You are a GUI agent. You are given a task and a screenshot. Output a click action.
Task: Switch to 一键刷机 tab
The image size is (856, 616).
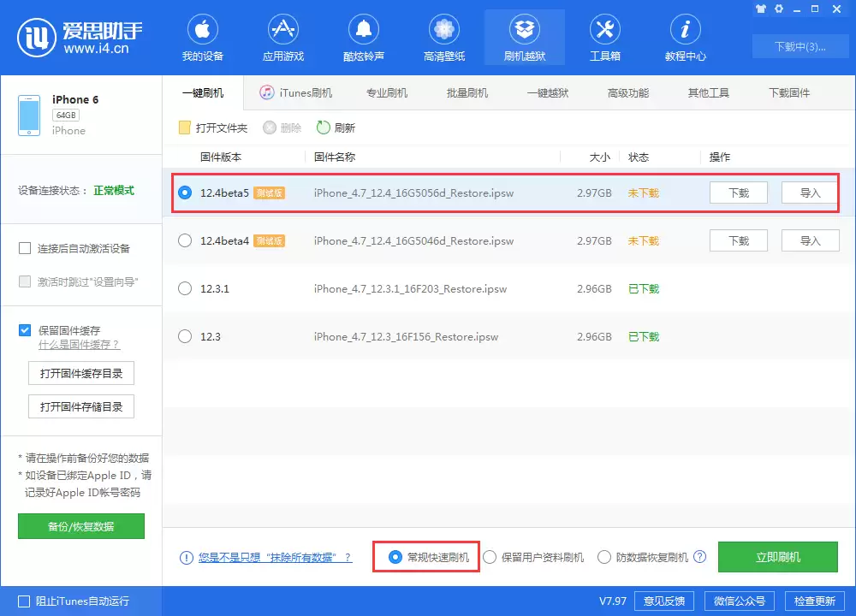tap(203, 92)
